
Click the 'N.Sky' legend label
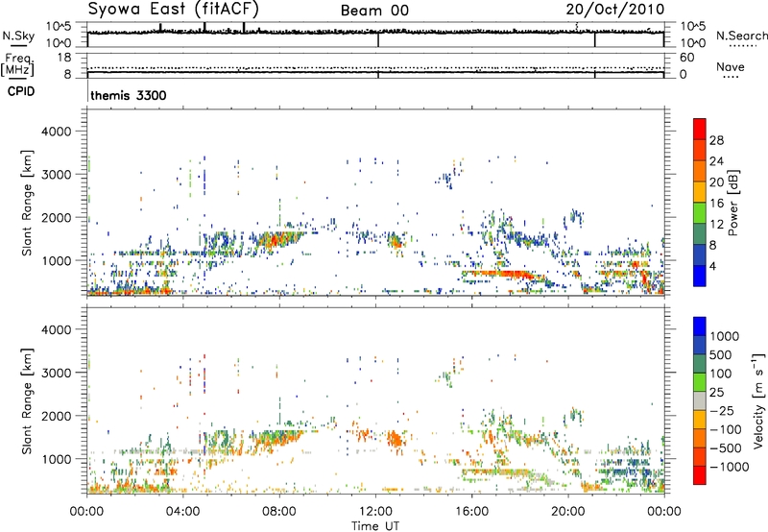[18, 36]
